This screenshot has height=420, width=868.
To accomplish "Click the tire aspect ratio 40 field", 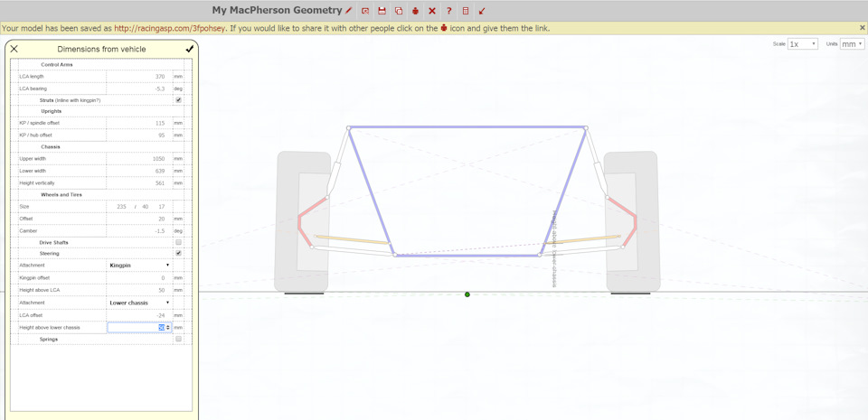I will click(145, 207).
